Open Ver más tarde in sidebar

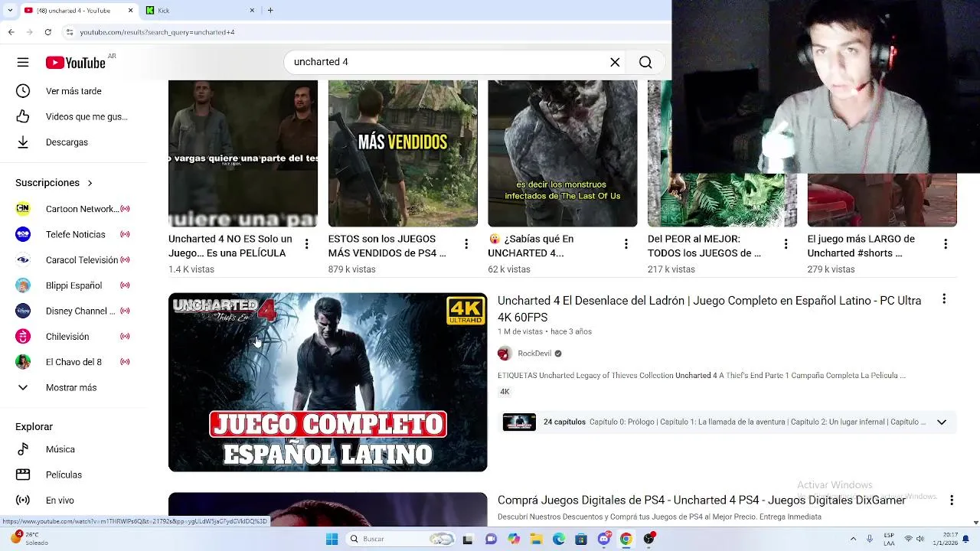click(73, 91)
